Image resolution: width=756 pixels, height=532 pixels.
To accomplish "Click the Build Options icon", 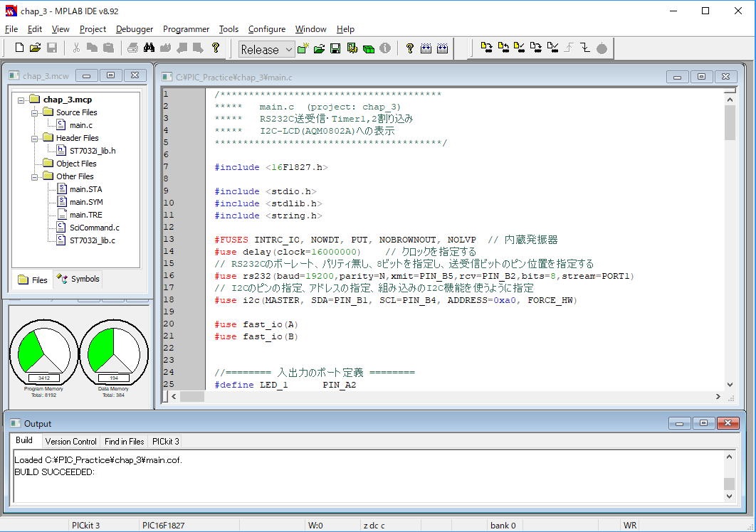I will coord(352,48).
